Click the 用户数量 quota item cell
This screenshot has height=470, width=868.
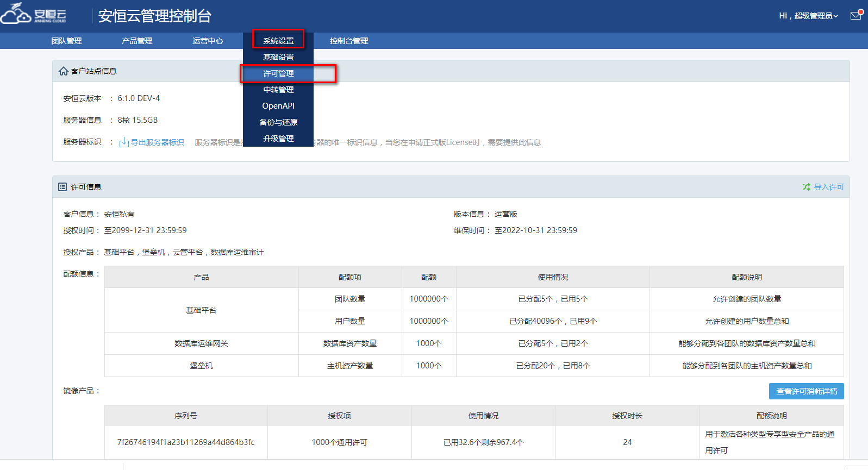coord(350,321)
